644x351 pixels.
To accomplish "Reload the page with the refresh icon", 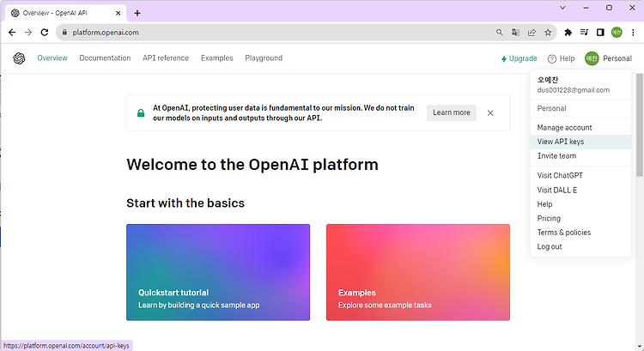I will click(x=45, y=33).
